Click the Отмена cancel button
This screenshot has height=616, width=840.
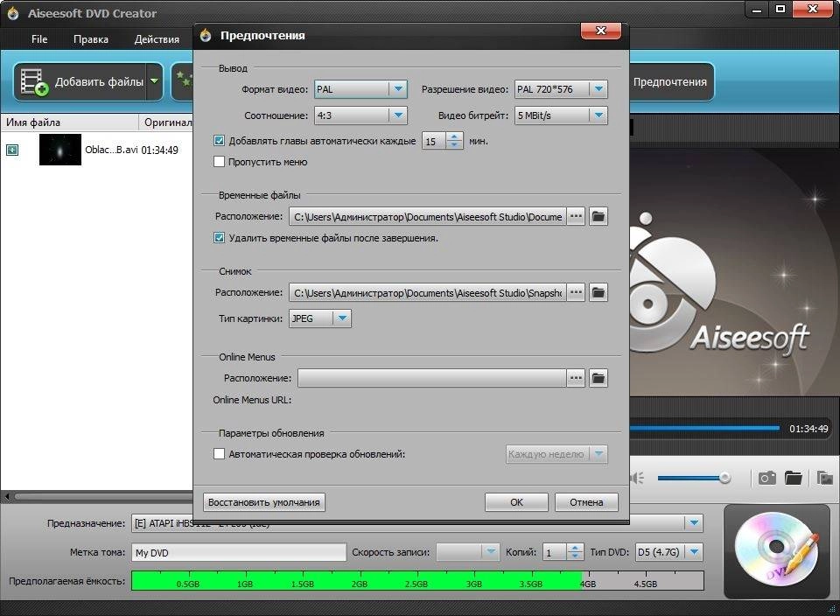[x=586, y=502]
